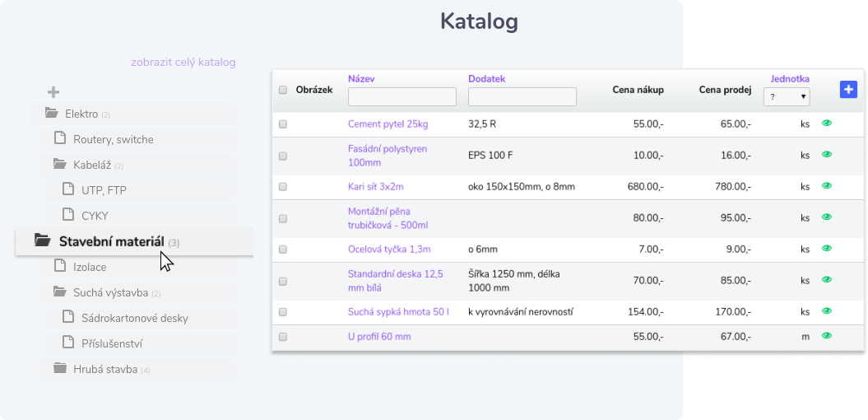Image resolution: width=868 pixels, height=420 pixels.
Task: Click the document icon beside Izolace
Action: [60, 266]
